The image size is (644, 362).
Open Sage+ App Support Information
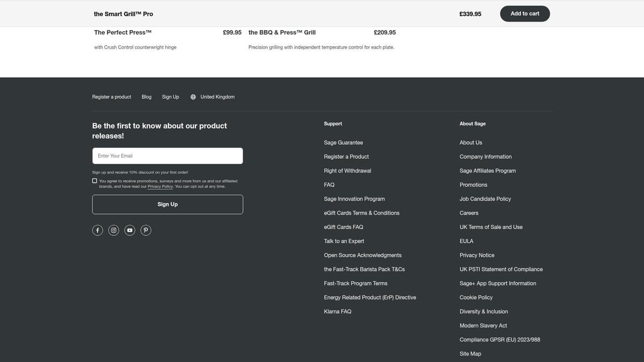498,283
